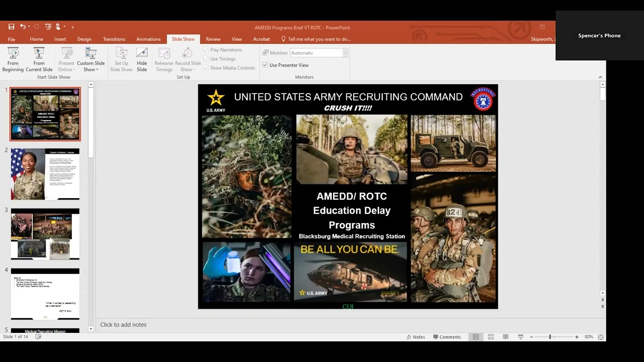Open Set Up Slide Show dialog
Screen dimensions: 644x362
tap(121, 59)
